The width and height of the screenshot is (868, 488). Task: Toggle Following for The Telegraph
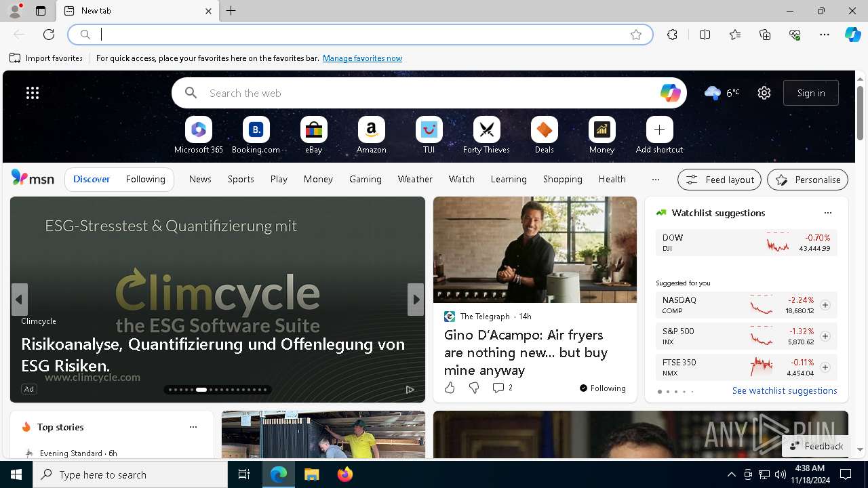[602, 388]
